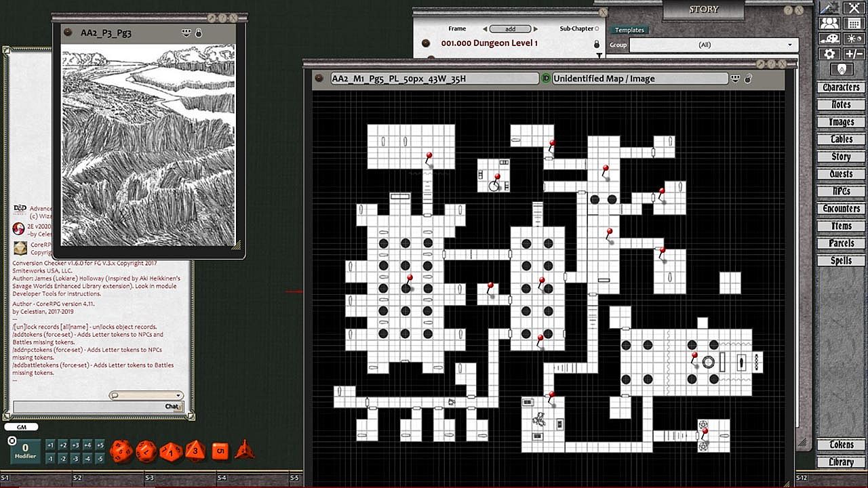
Task: Click the Templates button in Story window
Action: click(629, 30)
